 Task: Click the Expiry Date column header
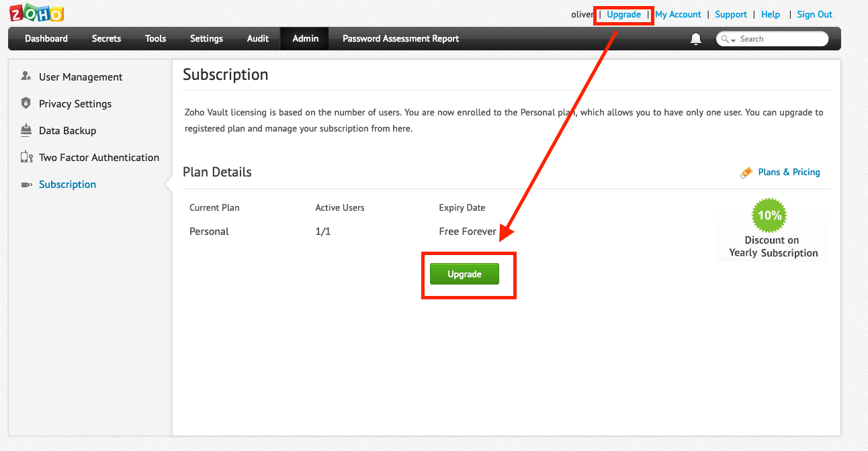(462, 207)
